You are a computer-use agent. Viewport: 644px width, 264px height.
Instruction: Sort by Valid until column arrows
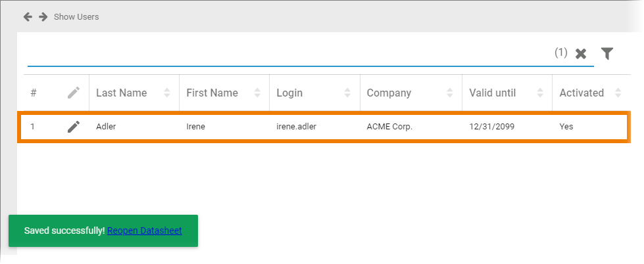pos(540,93)
